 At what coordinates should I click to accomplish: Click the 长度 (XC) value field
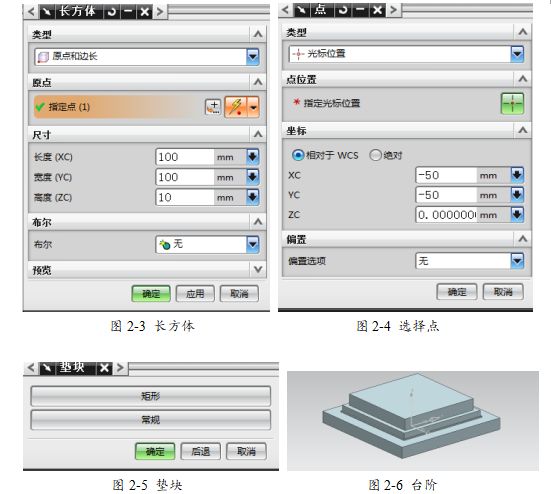tap(185, 157)
